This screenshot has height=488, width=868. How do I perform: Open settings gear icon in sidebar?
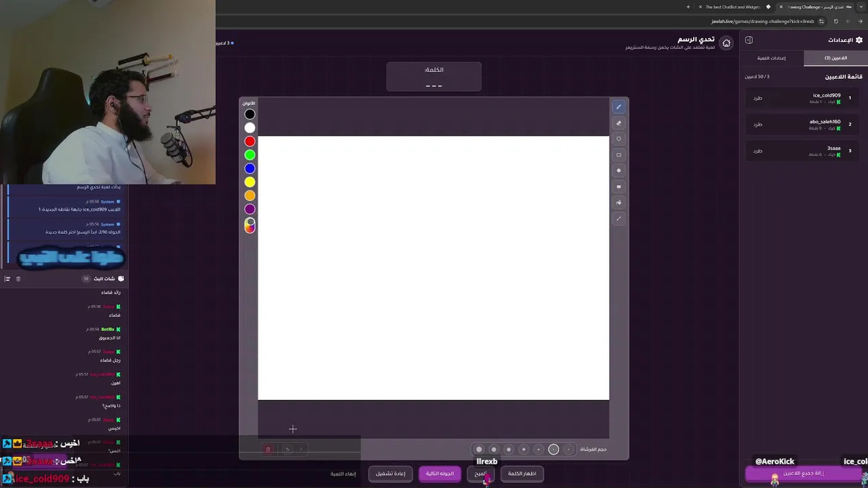pyautogui.click(x=859, y=40)
